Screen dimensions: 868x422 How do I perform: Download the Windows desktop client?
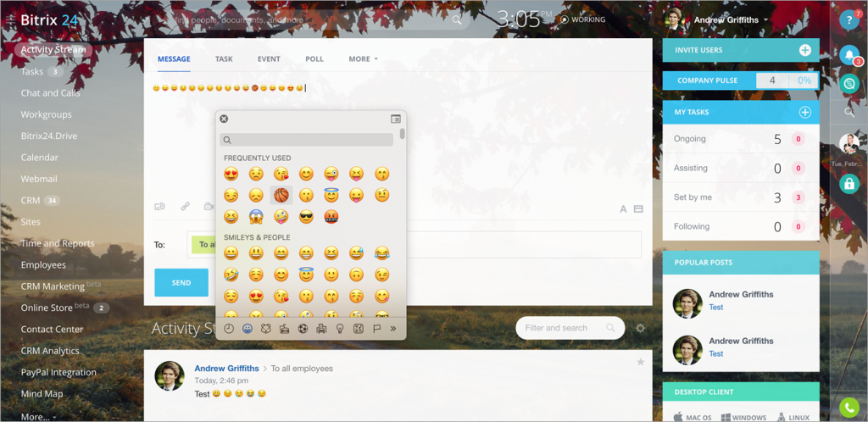click(744, 418)
